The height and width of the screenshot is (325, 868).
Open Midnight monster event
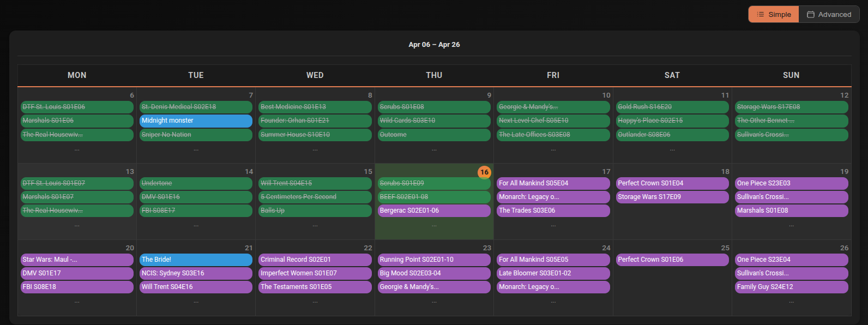coord(196,121)
